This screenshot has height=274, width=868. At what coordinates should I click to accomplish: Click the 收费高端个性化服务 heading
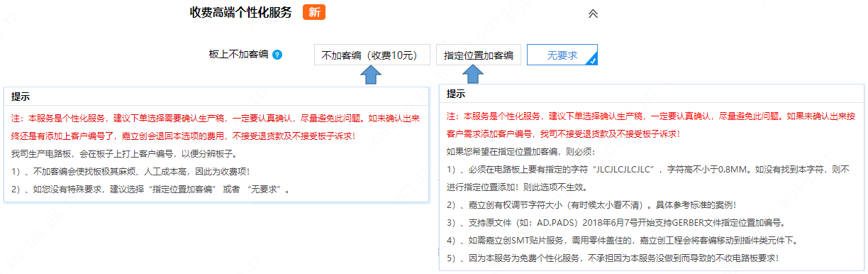pyautogui.click(x=240, y=12)
